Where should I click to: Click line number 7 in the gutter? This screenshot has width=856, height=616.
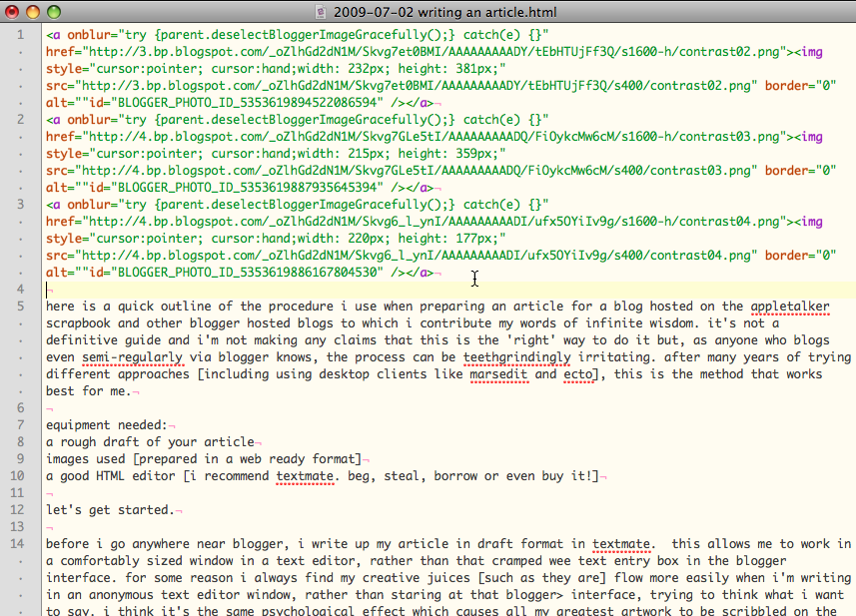20,425
